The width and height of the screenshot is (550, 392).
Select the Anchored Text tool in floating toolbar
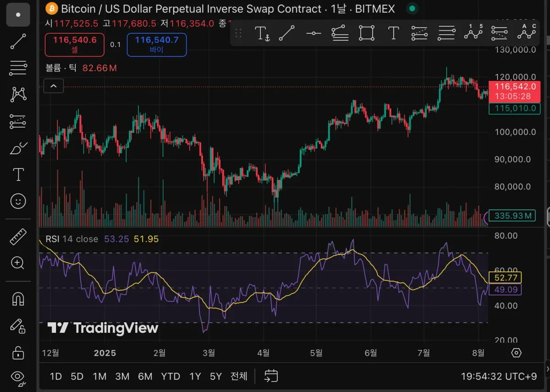[x=262, y=33]
